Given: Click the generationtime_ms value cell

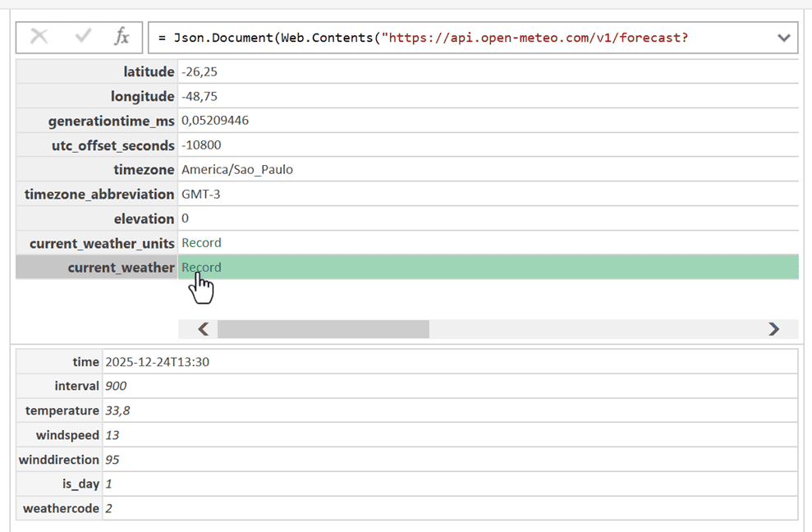Looking at the screenshot, I should 215,121.
